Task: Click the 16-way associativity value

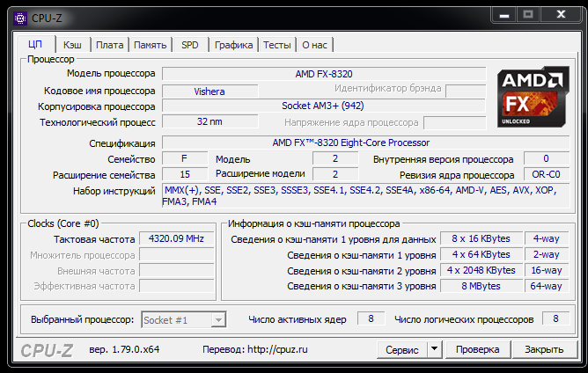Action: coord(547,270)
